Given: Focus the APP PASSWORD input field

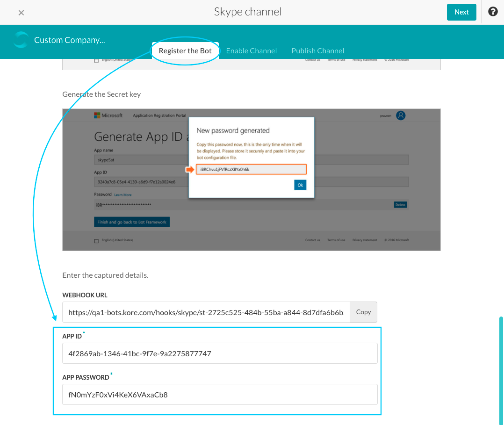Looking at the screenshot, I should (220, 395).
